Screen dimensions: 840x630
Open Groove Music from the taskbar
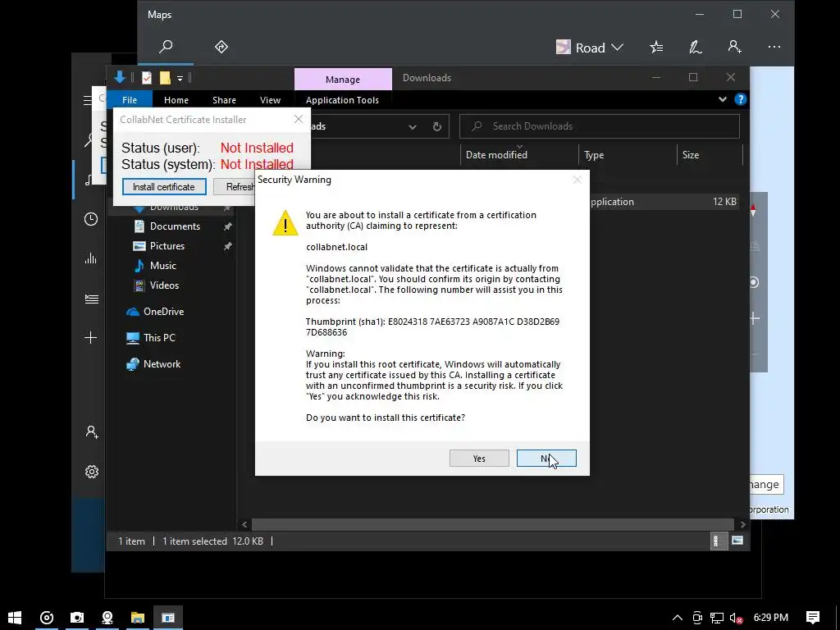point(47,618)
